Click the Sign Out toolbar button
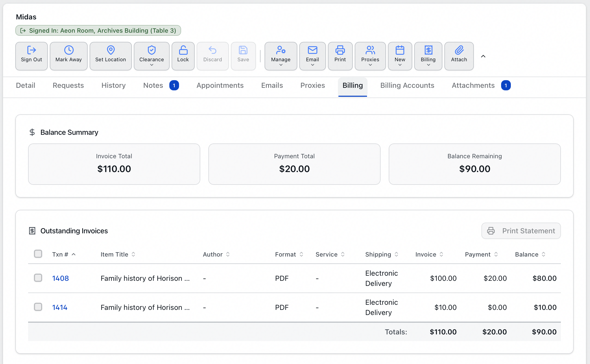 tap(31, 56)
